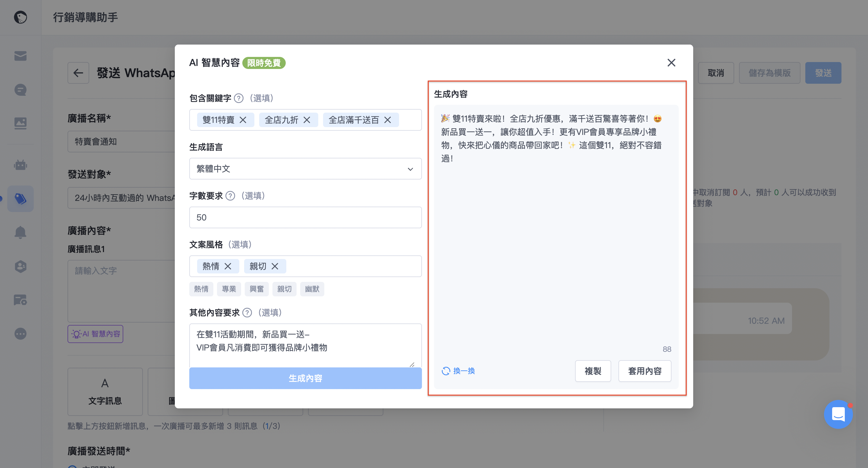The height and width of the screenshot is (468, 868).
Task: Click the 取消 button in the background page
Action: tap(716, 73)
